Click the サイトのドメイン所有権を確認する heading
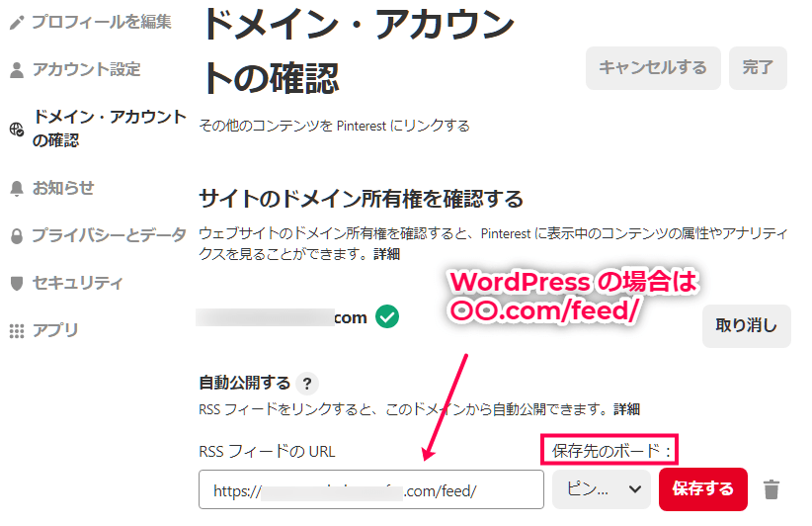Viewport: 812px width, 526px height. coord(362,199)
